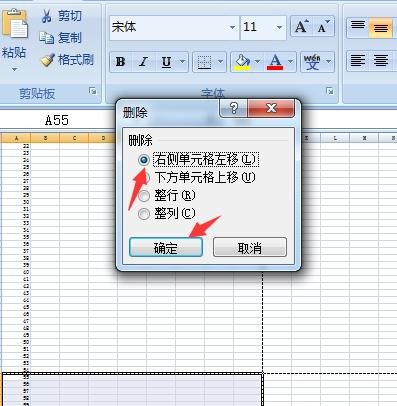397x406 pixels.
Task: Apply yellow fill color bucket
Action: point(243,62)
